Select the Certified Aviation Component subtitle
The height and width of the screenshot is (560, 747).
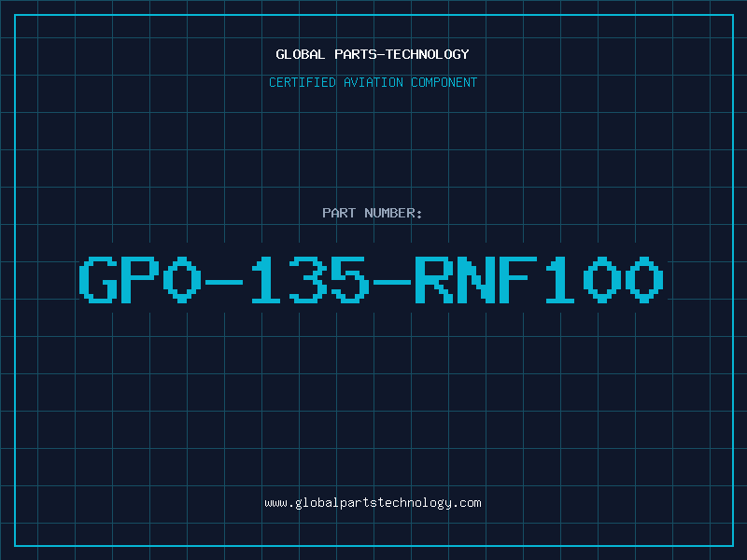coord(373,82)
